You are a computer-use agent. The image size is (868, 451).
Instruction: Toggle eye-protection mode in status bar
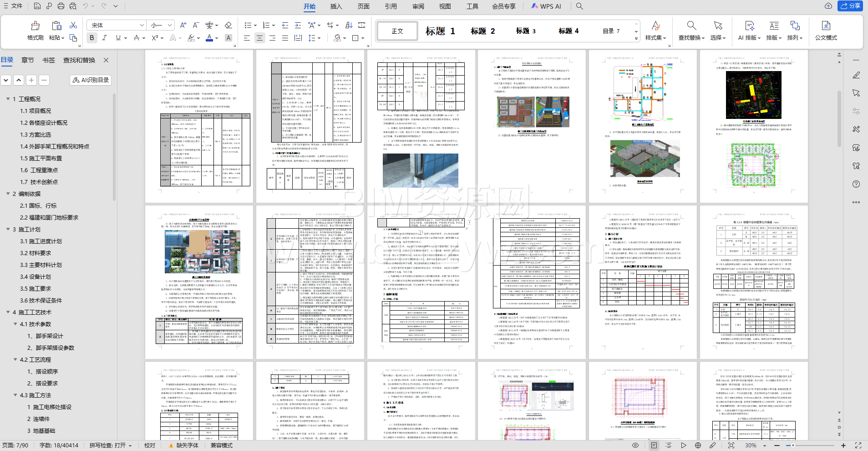(635, 445)
